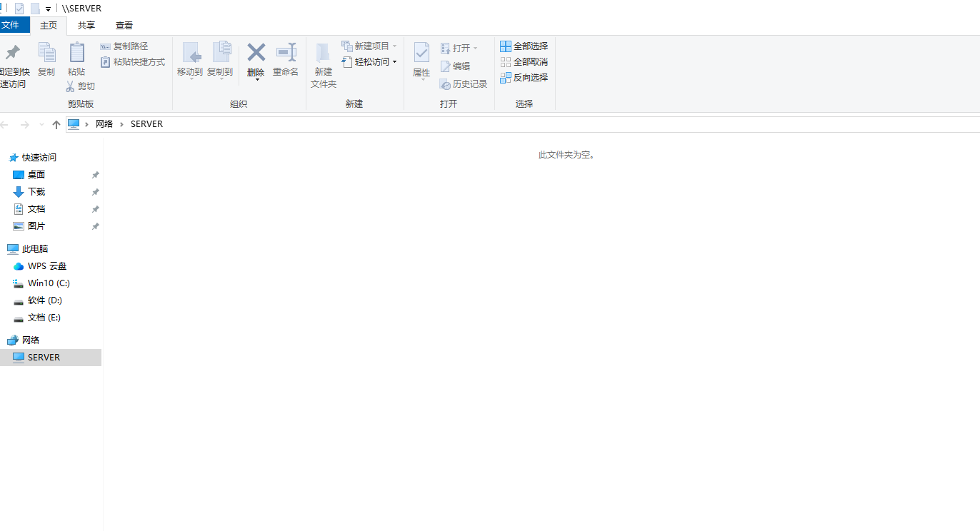Click the back navigation arrow
The width and height of the screenshot is (980, 531).
click(x=5, y=125)
